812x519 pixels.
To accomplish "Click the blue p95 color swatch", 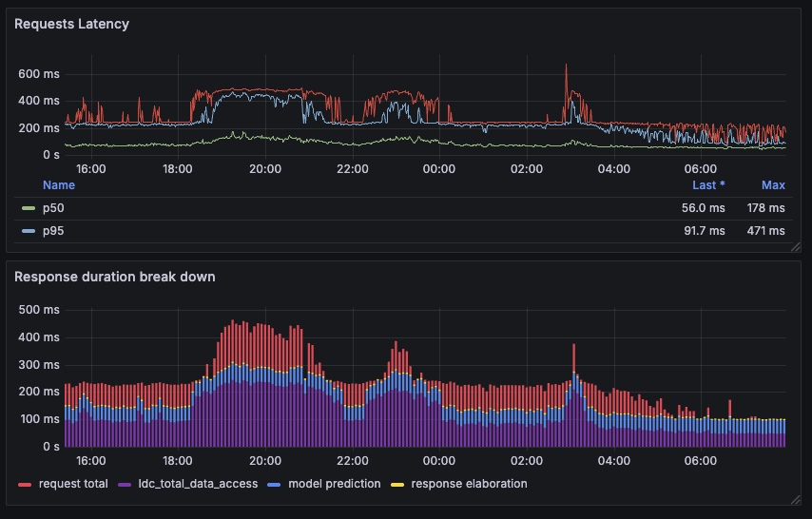I will pyautogui.click(x=29, y=231).
